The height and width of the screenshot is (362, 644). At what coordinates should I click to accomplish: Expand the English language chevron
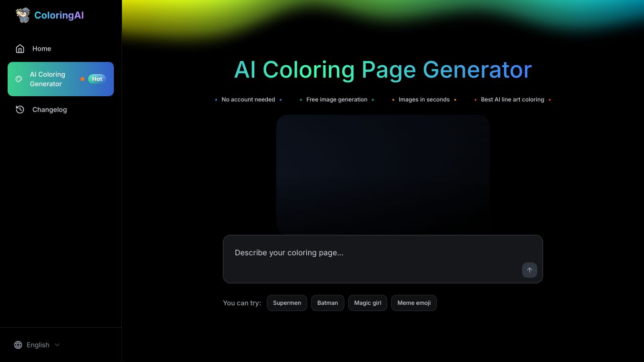(57, 345)
